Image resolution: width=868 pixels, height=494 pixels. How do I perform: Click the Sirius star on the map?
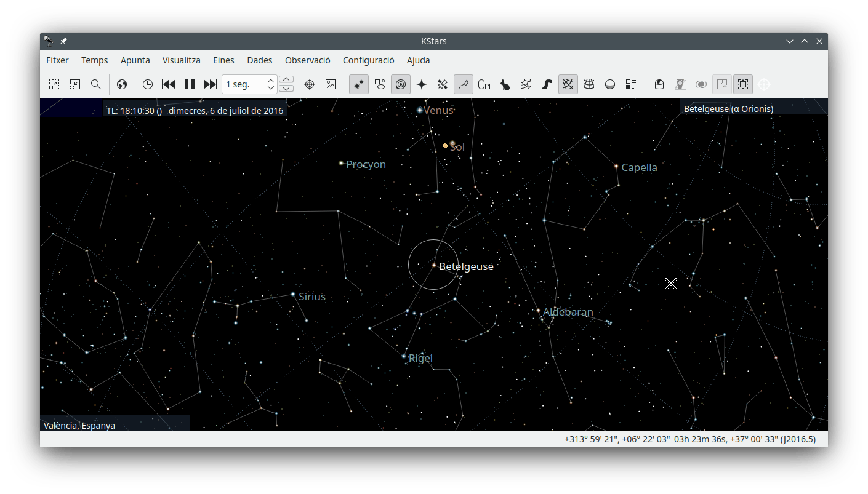pos(293,294)
